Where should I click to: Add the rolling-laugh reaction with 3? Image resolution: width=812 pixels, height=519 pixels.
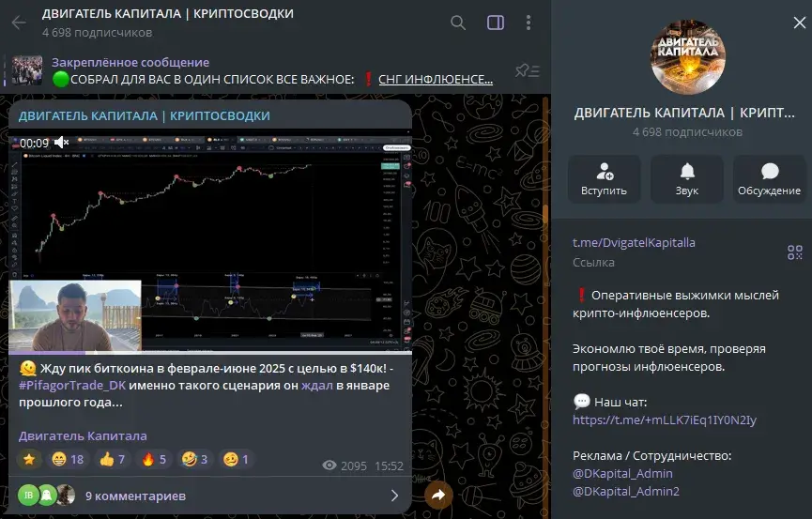pyautogui.click(x=194, y=459)
